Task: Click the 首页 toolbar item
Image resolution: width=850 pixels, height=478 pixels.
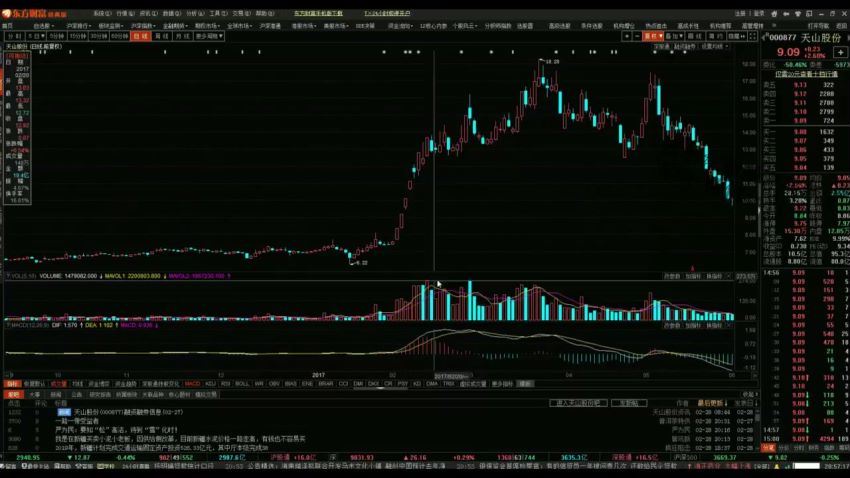Action: pos(8,26)
